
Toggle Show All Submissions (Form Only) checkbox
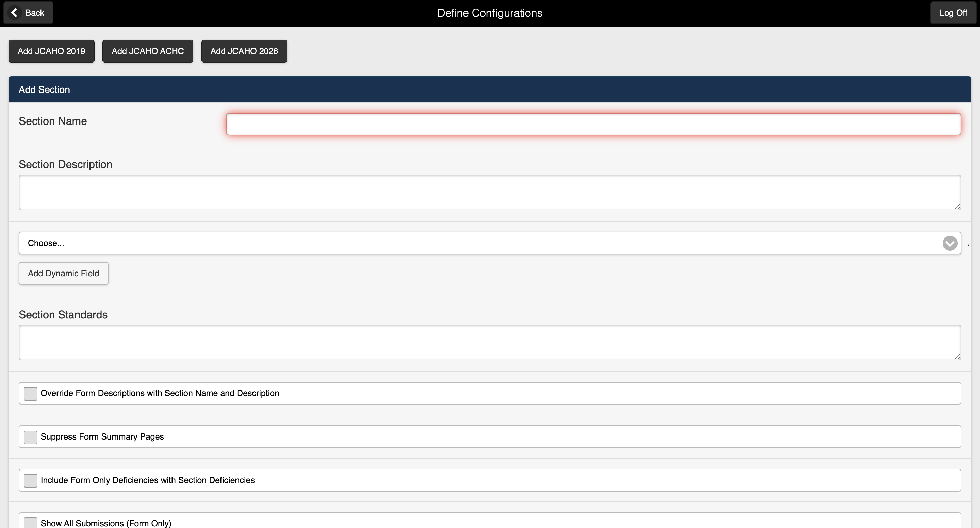point(30,523)
